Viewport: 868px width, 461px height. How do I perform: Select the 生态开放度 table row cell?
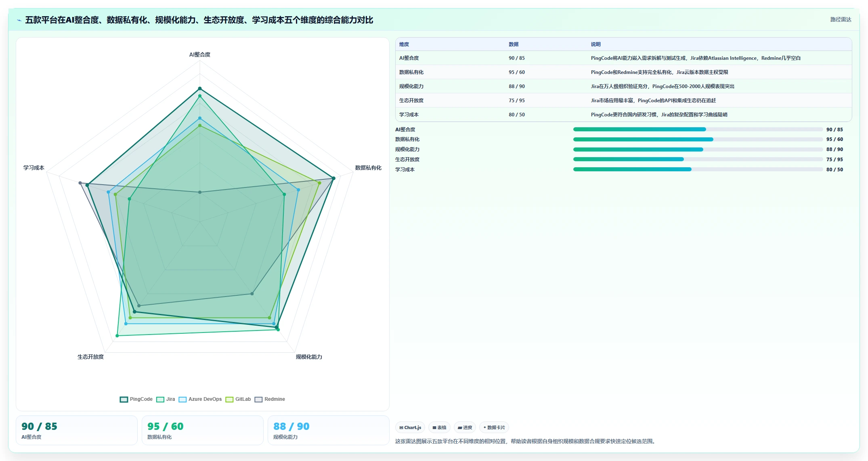411,101
